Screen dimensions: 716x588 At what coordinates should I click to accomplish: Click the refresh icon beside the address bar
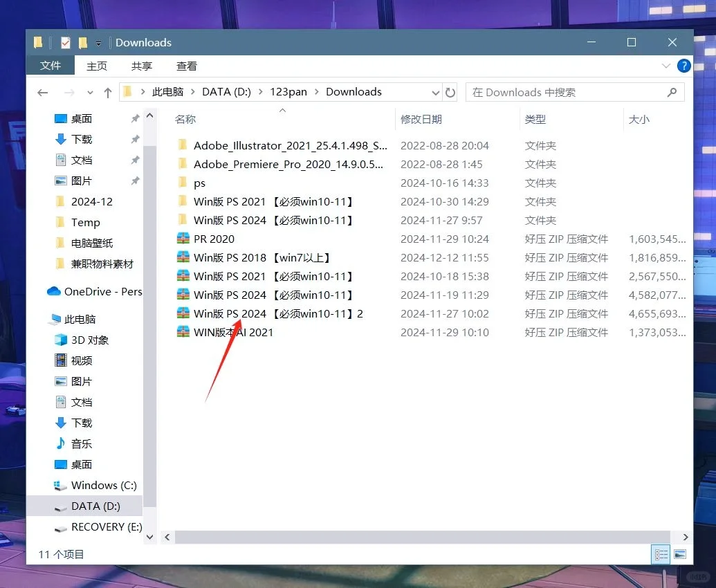450,92
